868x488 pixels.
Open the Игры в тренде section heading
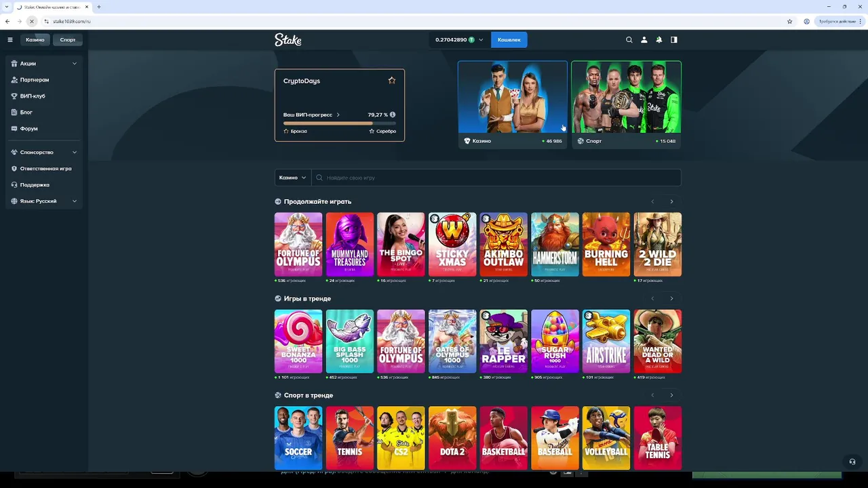coord(307,298)
